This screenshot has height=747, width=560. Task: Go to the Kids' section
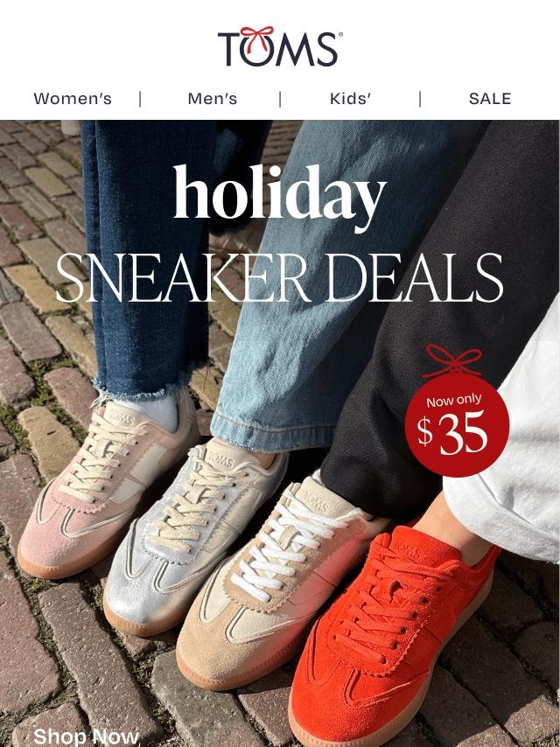click(350, 99)
